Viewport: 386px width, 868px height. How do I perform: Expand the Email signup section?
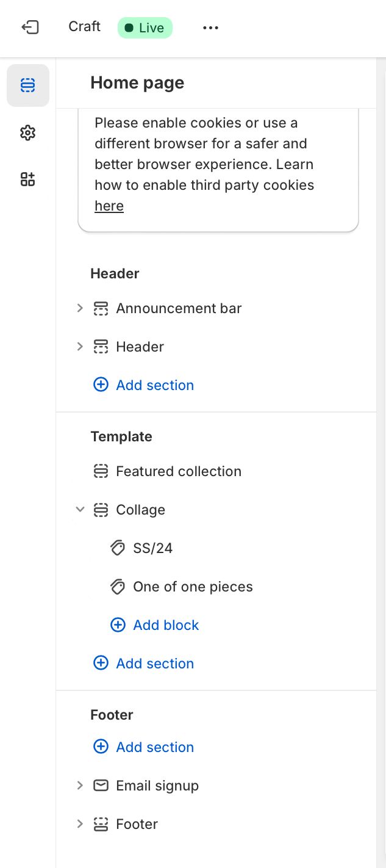pyautogui.click(x=80, y=786)
